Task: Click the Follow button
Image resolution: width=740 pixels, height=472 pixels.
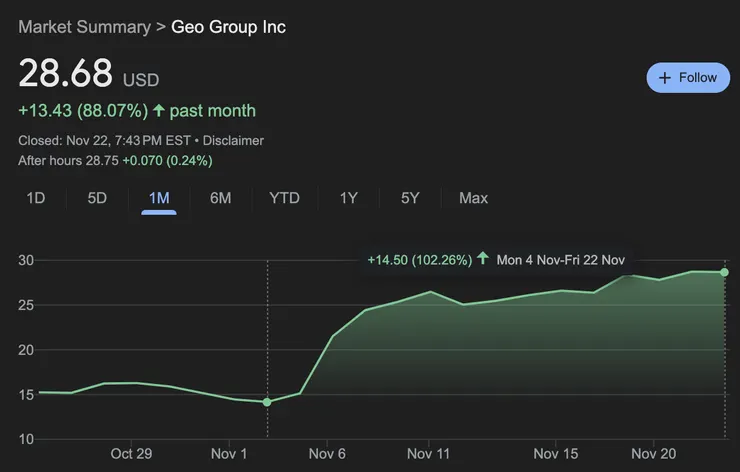Action: tap(688, 77)
